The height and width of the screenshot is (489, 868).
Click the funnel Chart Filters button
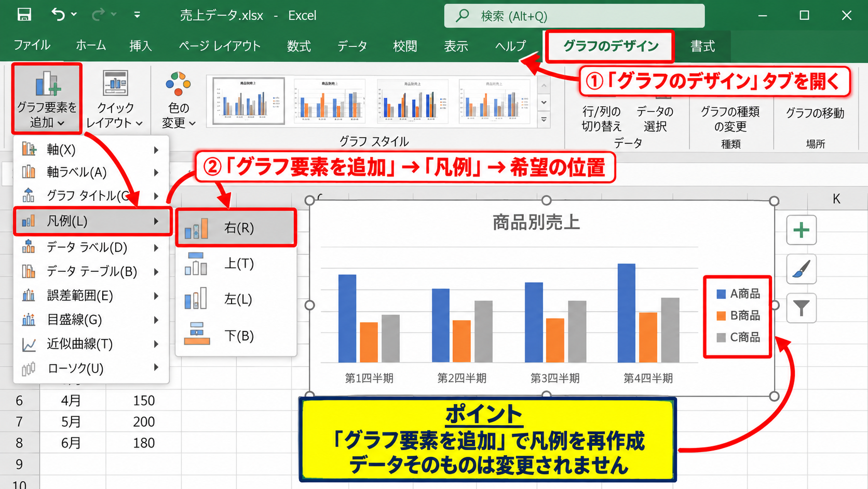point(801,308)
